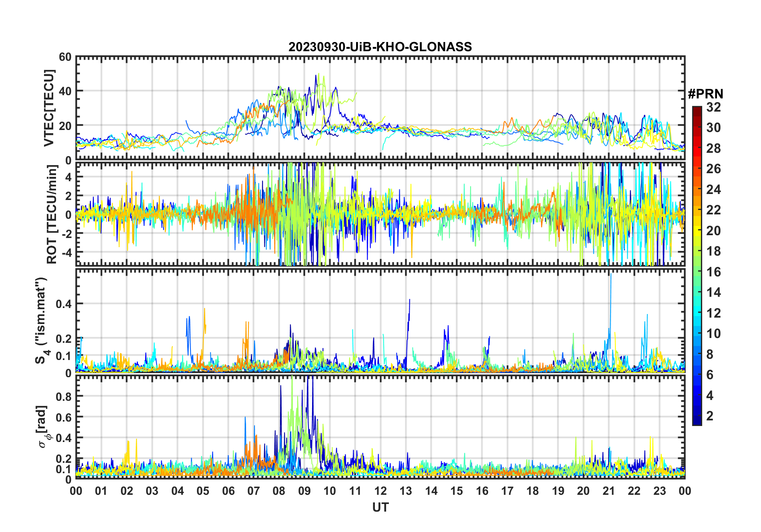Click the 21 hour tick on the x-axis
The width and height of the screenshot is (761, 532).
tap(609, 491)
